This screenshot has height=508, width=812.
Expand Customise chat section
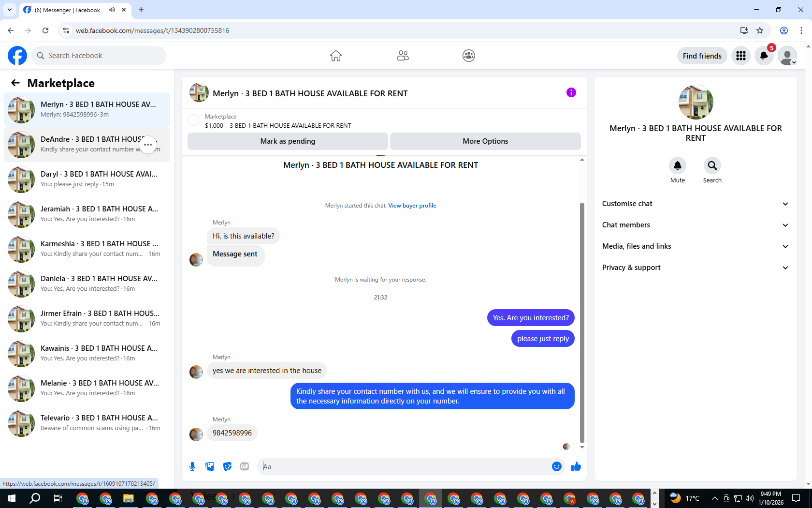(x=696, y=204)
